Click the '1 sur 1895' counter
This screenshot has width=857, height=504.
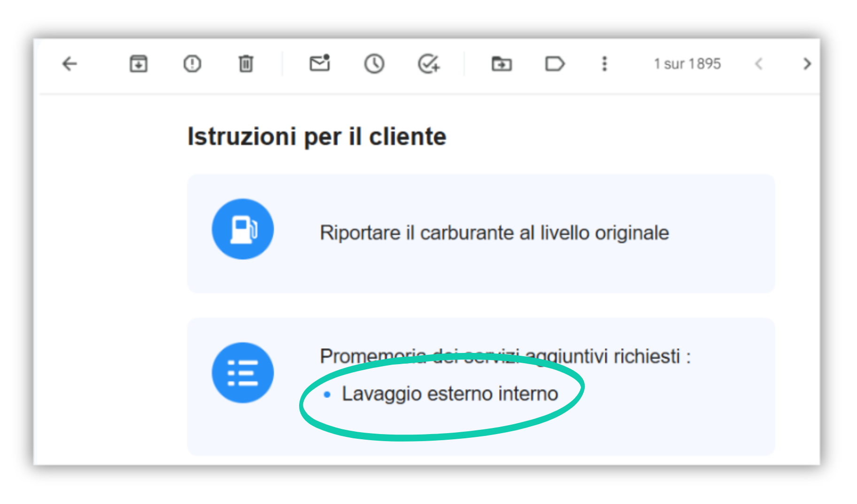click(687, 64)
